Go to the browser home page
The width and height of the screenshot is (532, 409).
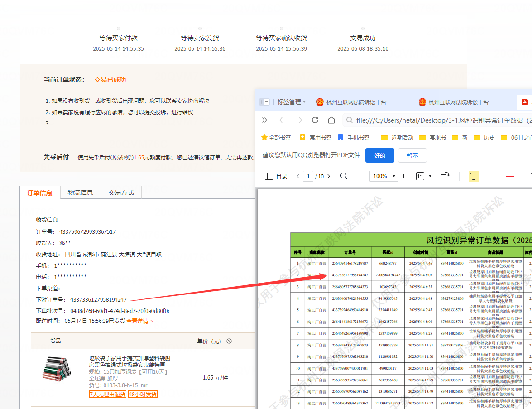pyautogui.click(x=331, y=120)
